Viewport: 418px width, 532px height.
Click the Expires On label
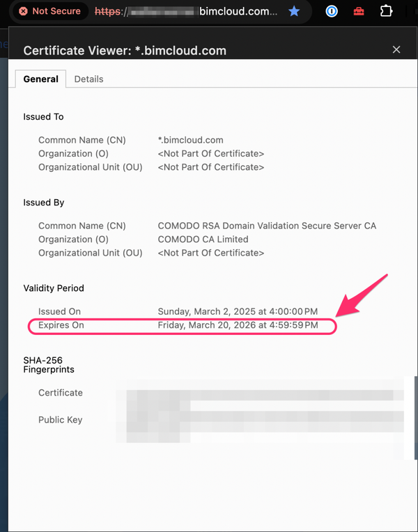coord(61,325)
